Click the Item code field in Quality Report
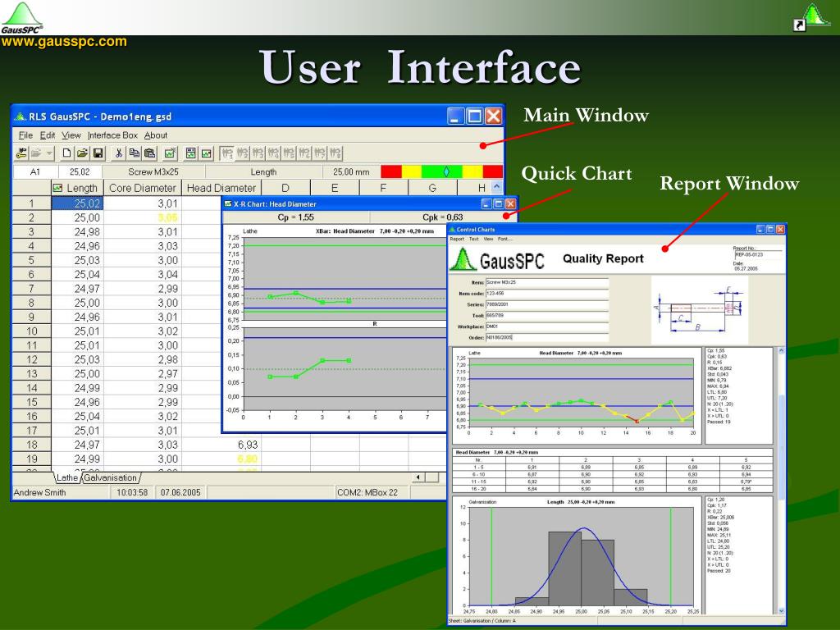Screen dimensions: 840x630 click(x=546, y=294)
